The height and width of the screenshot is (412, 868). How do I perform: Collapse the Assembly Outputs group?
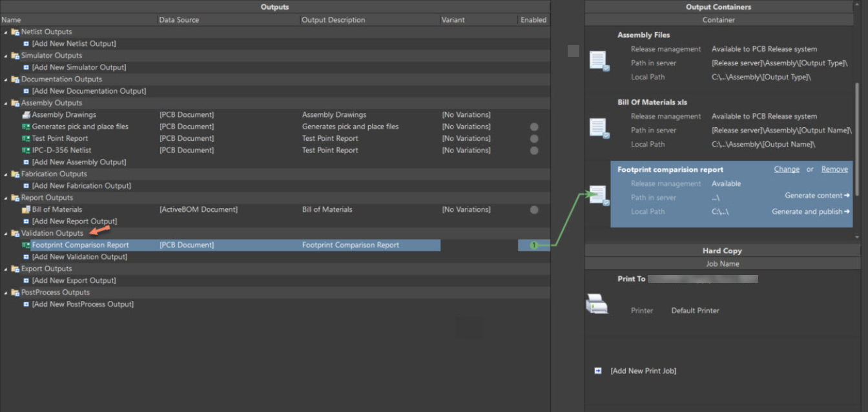click(6, 103)
